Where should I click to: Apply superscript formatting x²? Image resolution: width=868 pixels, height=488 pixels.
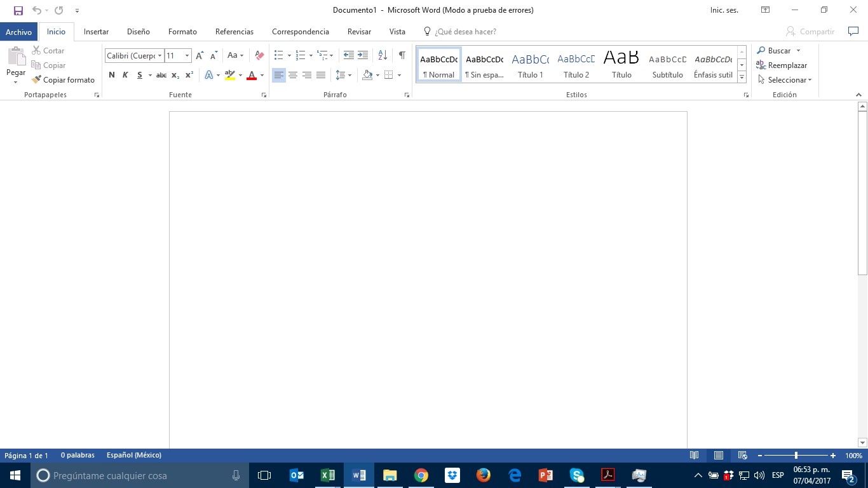click(x=189, y=75)
